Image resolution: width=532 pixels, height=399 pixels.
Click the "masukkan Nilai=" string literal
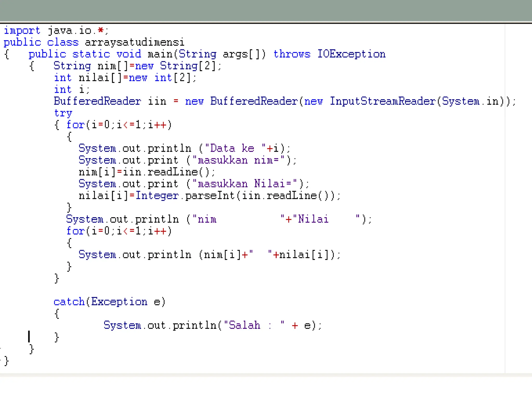coord(245,184)
